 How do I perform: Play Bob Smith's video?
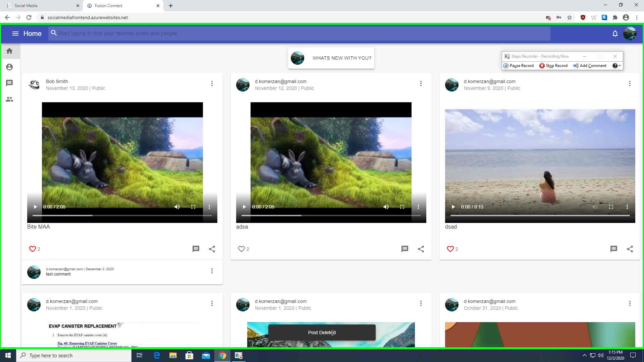(35, 207)
